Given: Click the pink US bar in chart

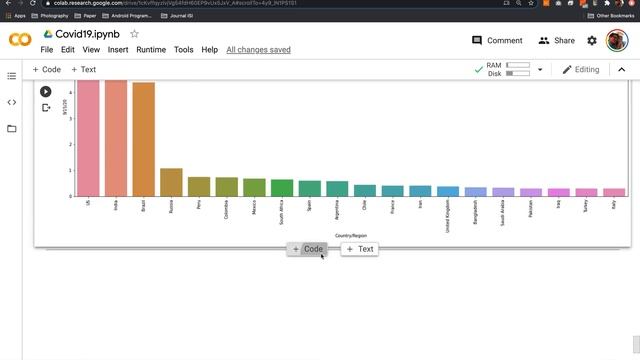Looking at the screenshot, I should (x=88, y=138).
